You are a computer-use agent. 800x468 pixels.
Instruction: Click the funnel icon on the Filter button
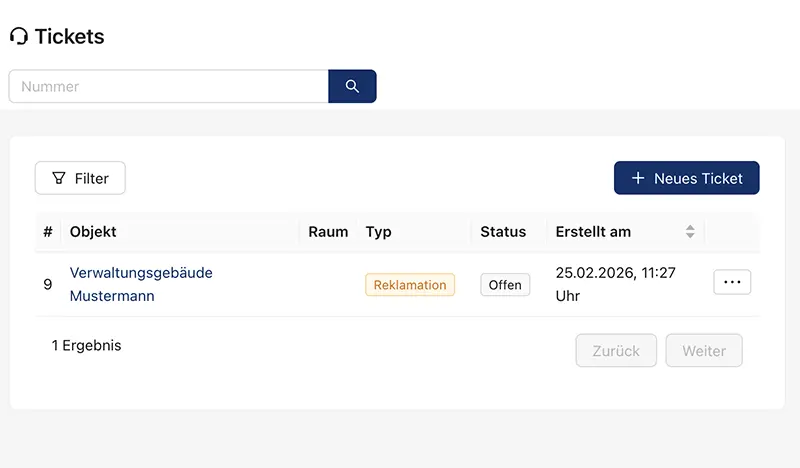pyautogui.click(x=58, y=178)
